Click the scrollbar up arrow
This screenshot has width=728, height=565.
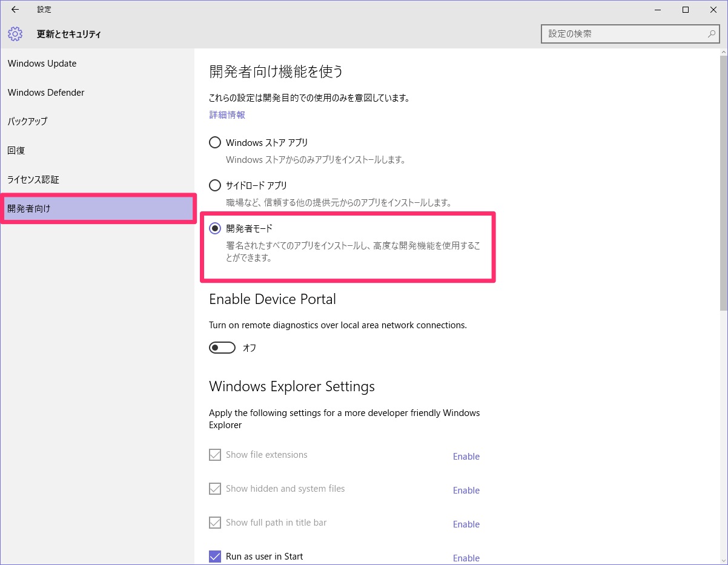(x=723, y=53)
